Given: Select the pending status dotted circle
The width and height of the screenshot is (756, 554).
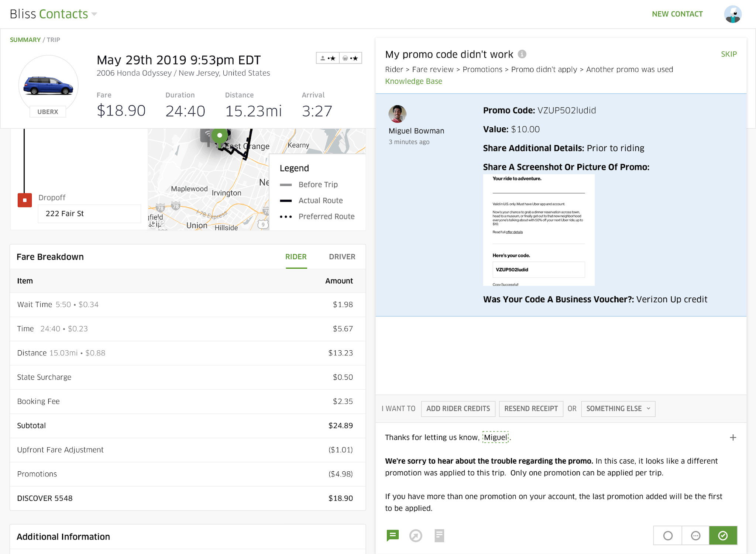Looking at the screenshot, I should (x=695, y=536).
